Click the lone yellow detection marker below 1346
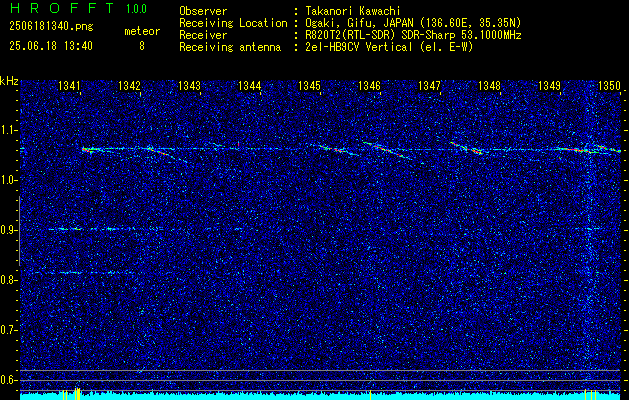629x400 pixels. point(370,395)
